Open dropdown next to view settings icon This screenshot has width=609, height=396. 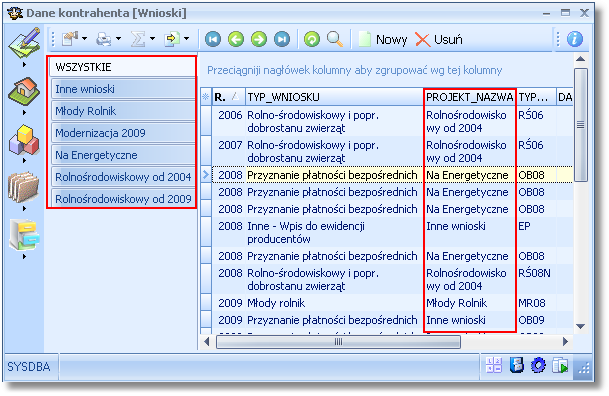84,39
